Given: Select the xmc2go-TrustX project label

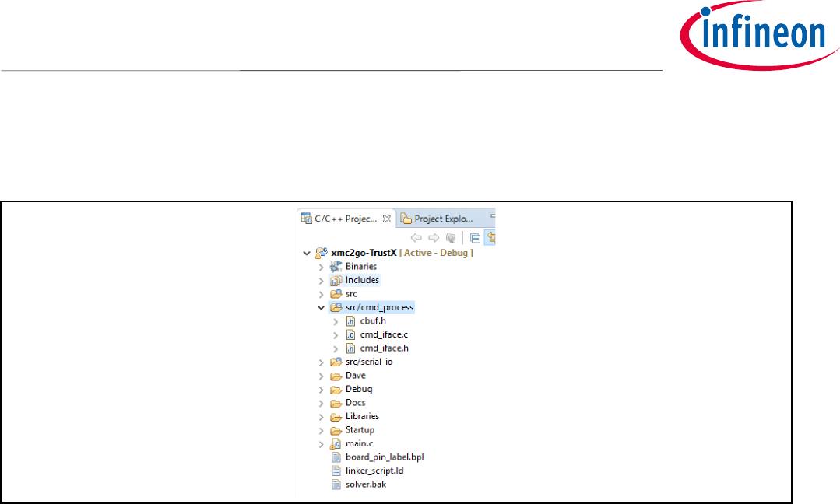Looking at the screenshot, I should tap(364, 253).
